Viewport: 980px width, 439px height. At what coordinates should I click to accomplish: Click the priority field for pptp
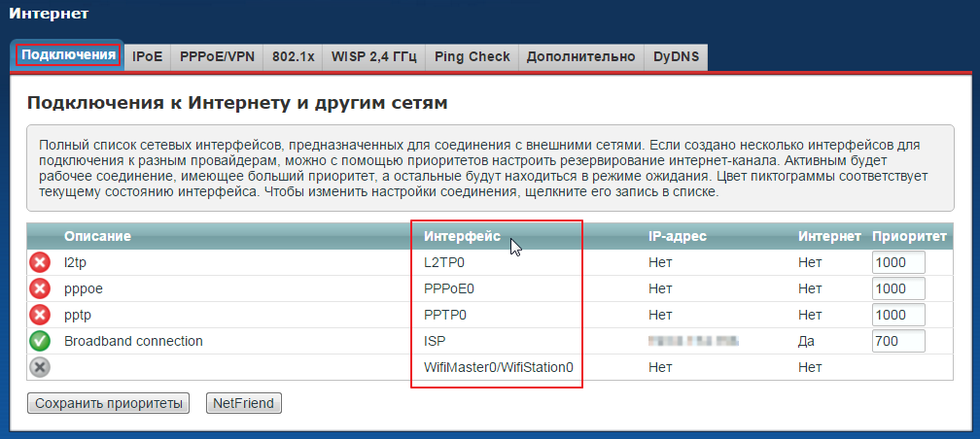click(897, 315)
